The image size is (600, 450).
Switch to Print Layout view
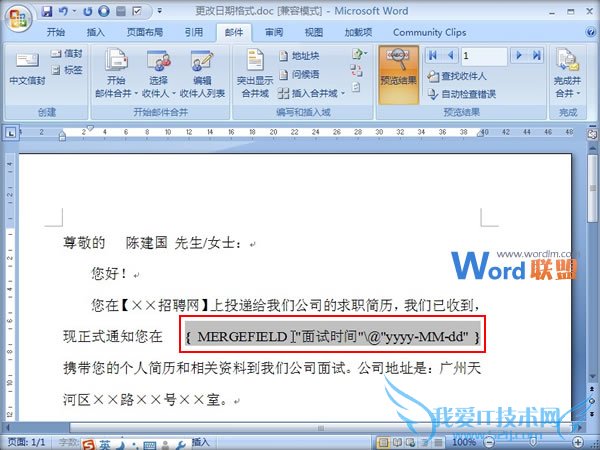coord(383,443)
